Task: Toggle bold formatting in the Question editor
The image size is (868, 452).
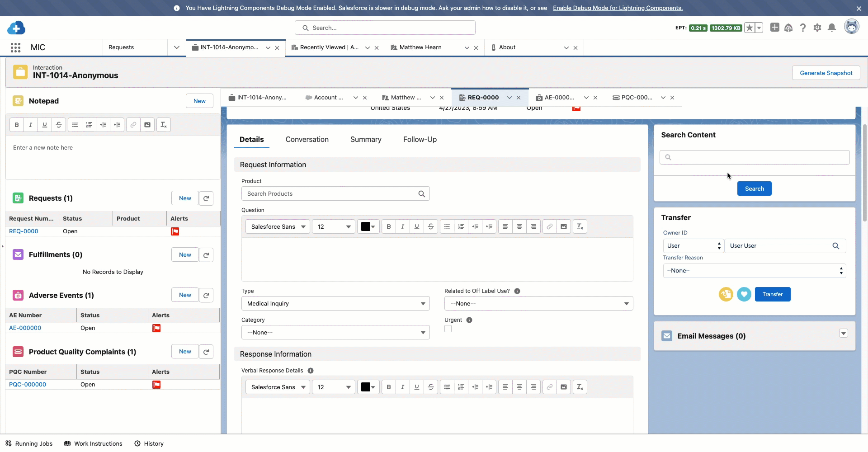Action: click(x=388, y=226)
